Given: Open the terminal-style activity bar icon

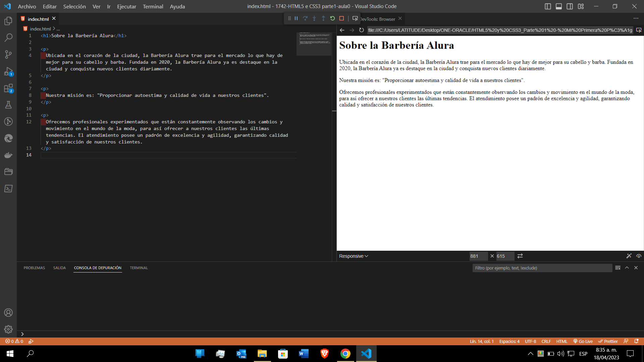Looking at the screenshot, I should tap(8, 188).
